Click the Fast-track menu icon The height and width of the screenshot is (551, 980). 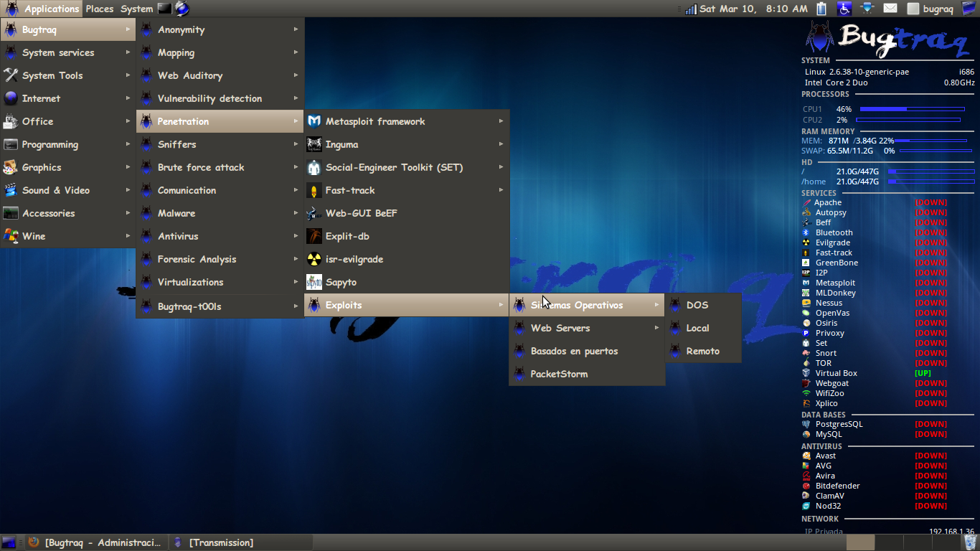coord(314,190)
